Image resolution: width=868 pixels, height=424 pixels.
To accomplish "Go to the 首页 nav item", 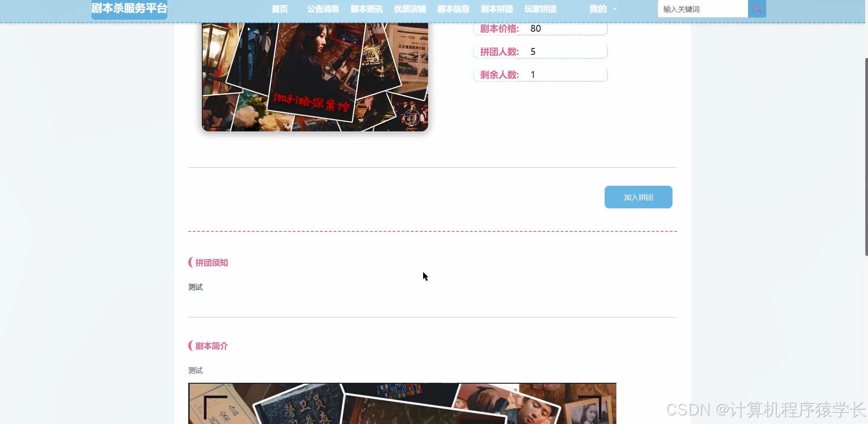I will pyautogui.click(x=280, y=9).
